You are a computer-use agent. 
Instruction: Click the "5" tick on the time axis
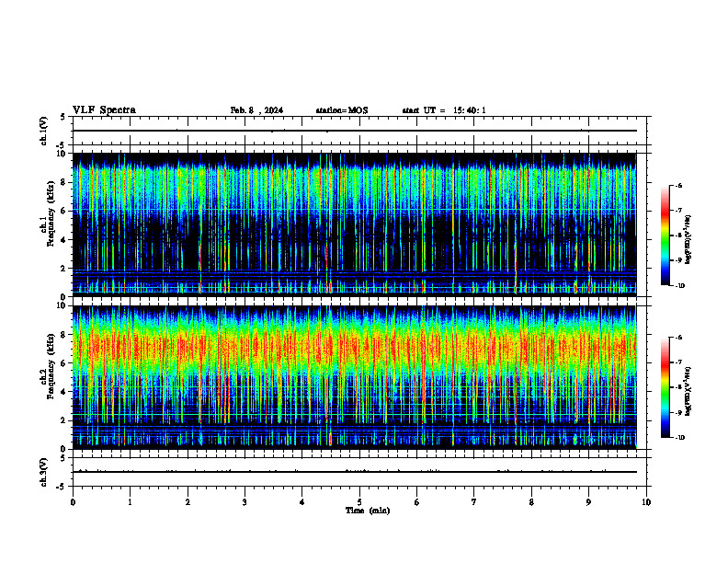359,502
